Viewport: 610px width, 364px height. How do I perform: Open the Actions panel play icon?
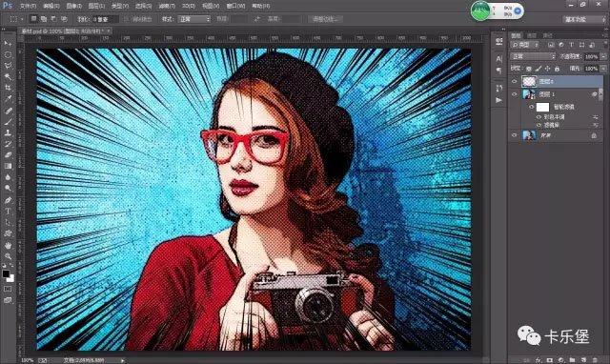499,100
